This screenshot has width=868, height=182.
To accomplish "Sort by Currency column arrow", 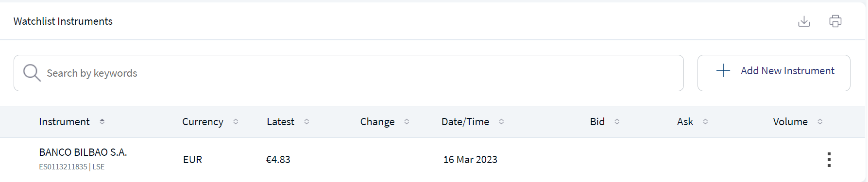I will 236,122.
